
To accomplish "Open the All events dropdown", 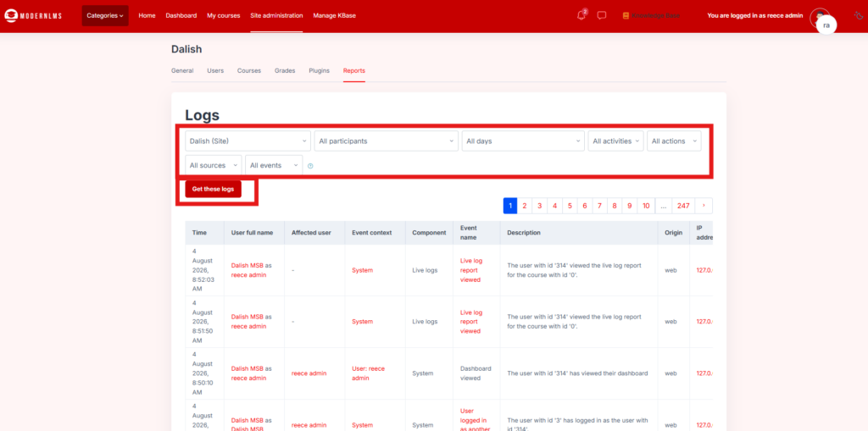I will [x=274, y=165].
